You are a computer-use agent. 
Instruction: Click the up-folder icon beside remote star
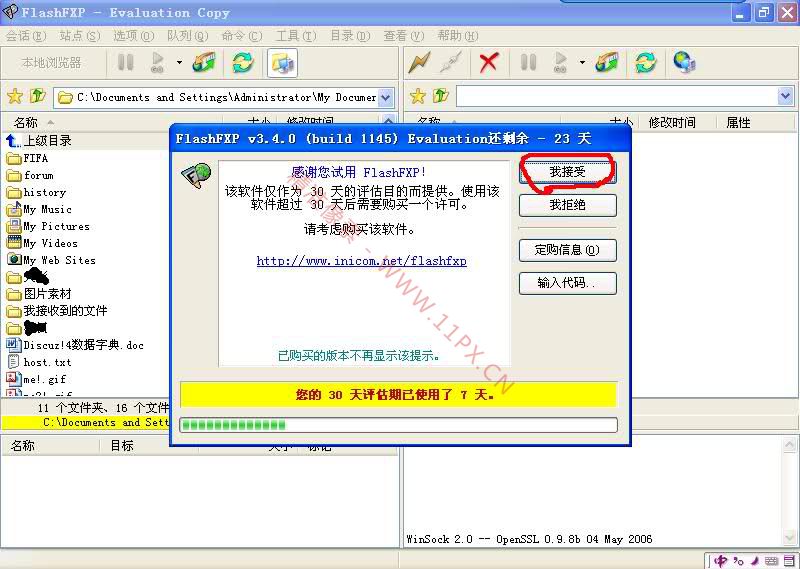tap(440, 97)
